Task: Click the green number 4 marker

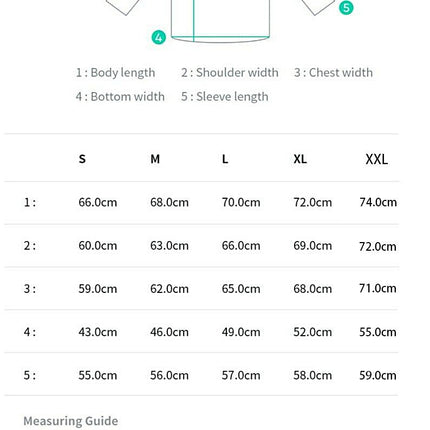Action: pos(159,37)
